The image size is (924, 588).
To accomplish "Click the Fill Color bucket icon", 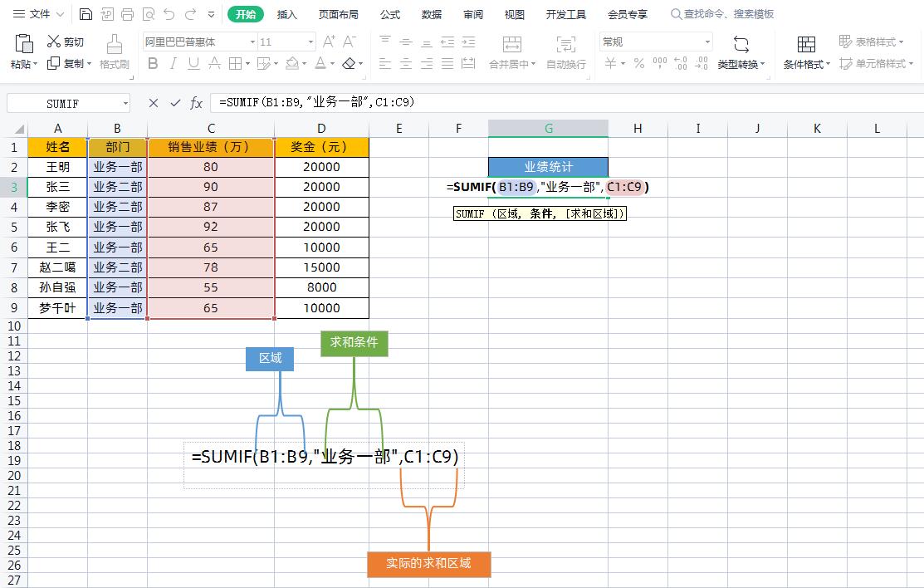I will tap(292, 63).
